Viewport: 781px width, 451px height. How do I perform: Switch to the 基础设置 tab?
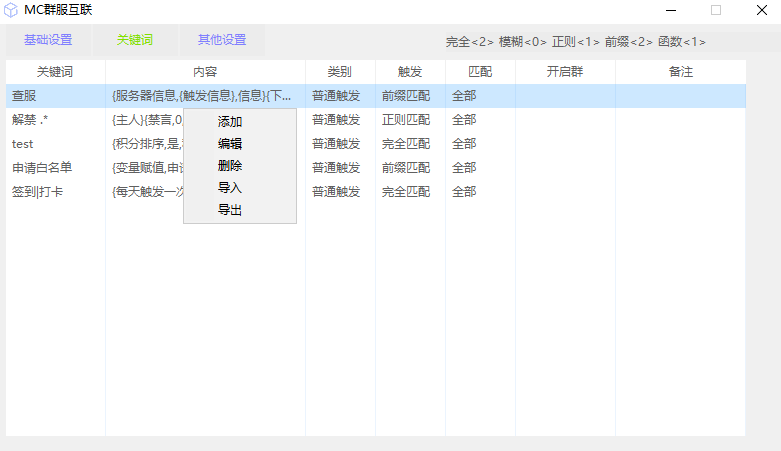point(48,40)
